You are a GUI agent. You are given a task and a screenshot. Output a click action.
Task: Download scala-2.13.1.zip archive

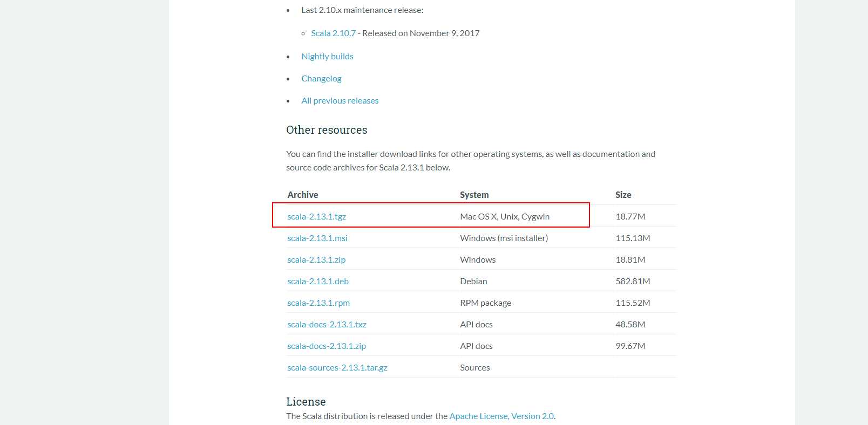coord(316,260)
